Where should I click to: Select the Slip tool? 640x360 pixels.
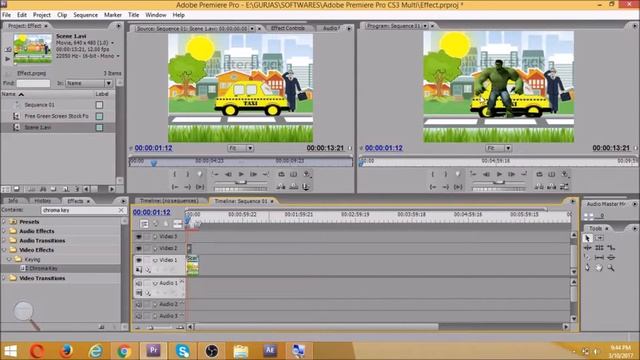pyautogui.click(x=599, y=258)
